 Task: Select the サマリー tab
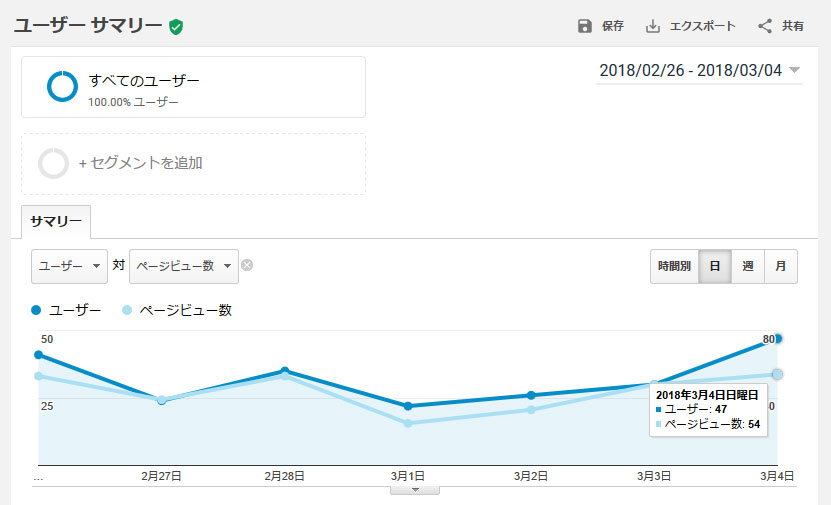pos(56,222)
